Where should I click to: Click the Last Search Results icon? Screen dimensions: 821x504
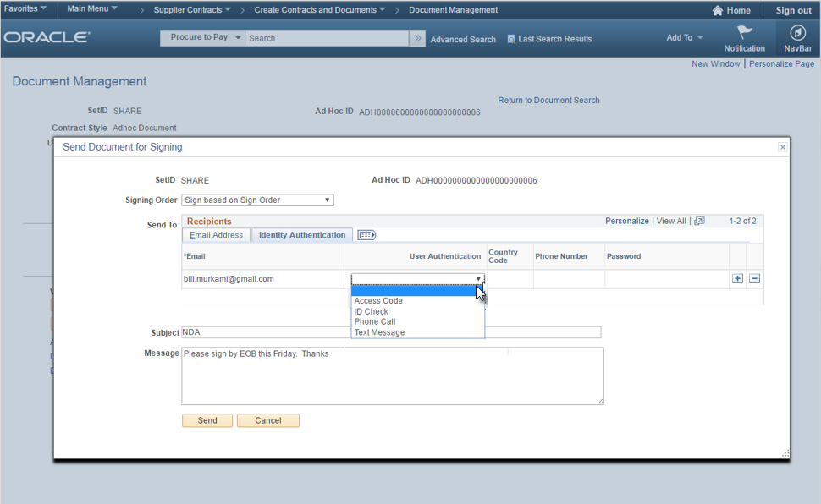point(511,39)
